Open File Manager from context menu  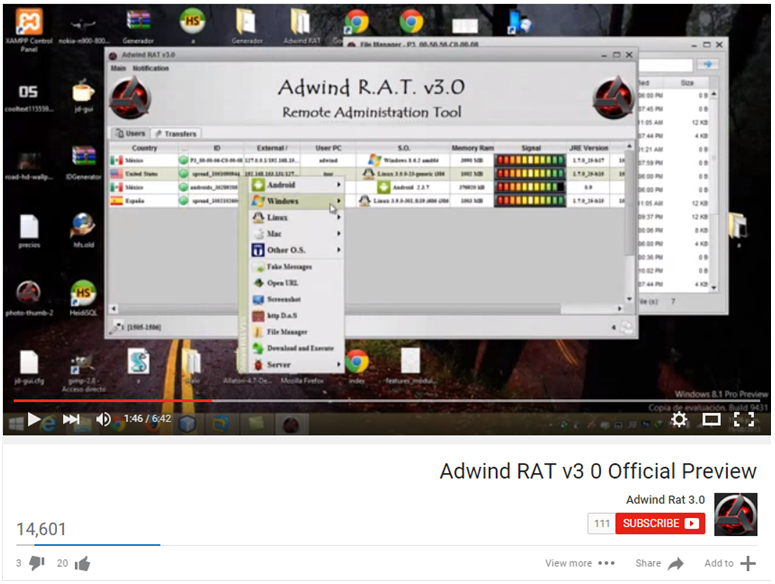tap(296, 332)
